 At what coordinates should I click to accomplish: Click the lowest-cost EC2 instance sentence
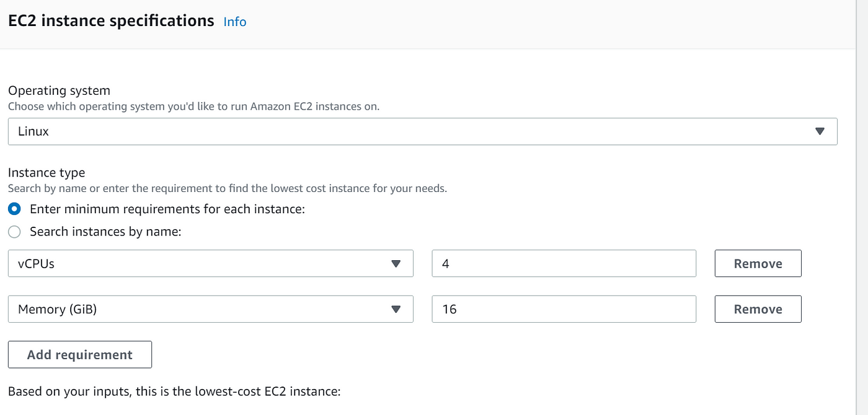click(174, 391)
